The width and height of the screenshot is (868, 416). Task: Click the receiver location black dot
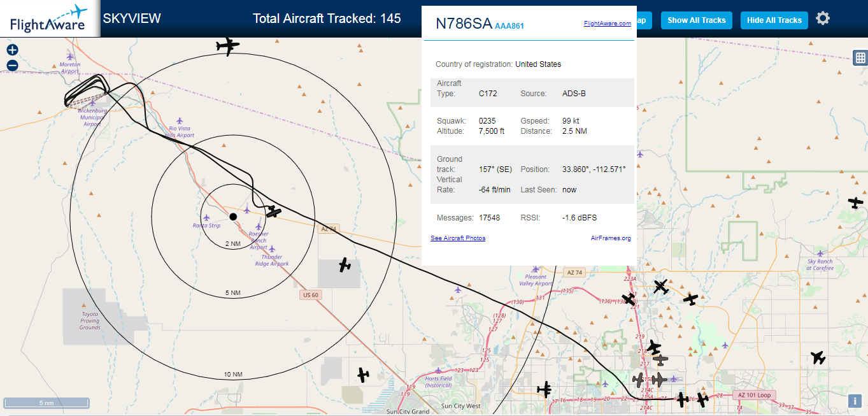[x=233, y=217]
